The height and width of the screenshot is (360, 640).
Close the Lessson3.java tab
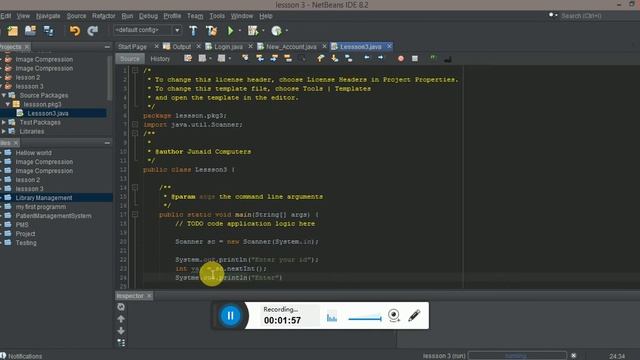(x=389, y=47)
